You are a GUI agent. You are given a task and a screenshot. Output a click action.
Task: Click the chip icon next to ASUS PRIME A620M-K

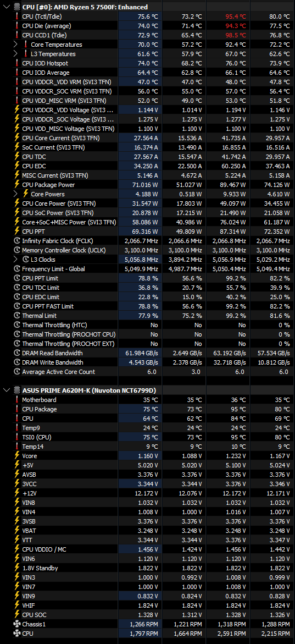pos(17,390)
